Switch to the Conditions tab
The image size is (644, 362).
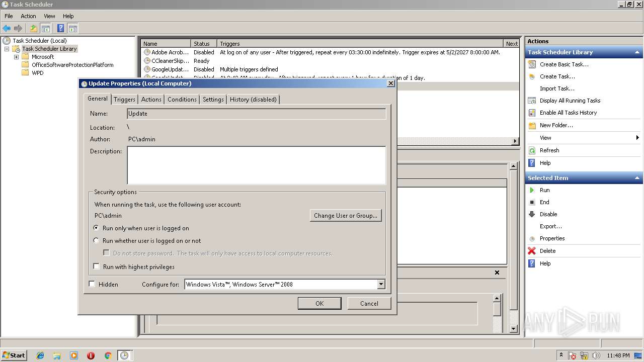click(182, 100)
